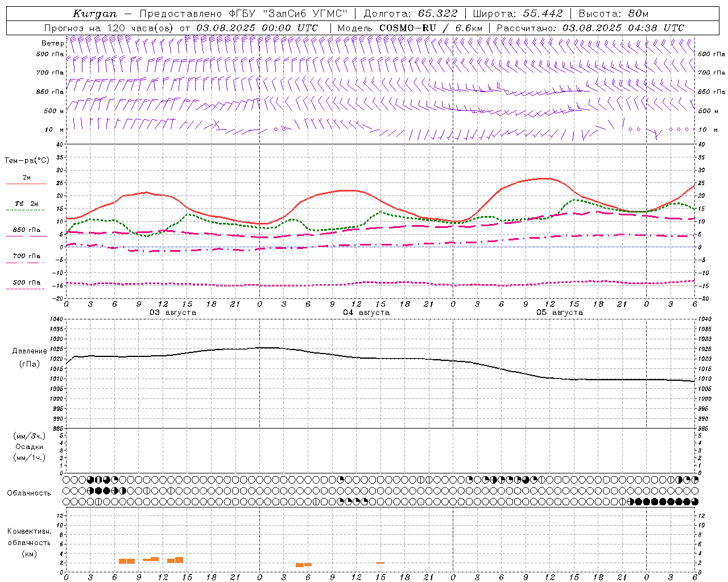
Task: Click the "Высота: 80м" header value
Action: tap(614, 14)
